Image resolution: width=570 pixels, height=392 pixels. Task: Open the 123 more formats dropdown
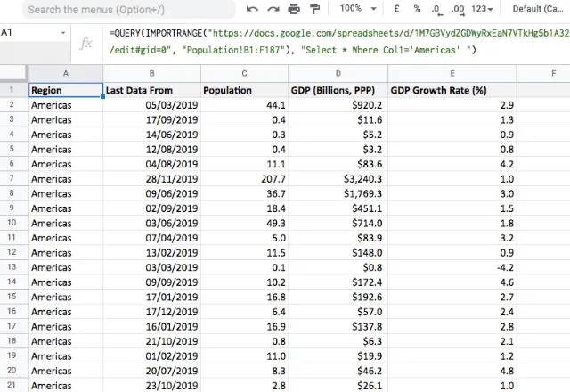click(x=484, y=10)
